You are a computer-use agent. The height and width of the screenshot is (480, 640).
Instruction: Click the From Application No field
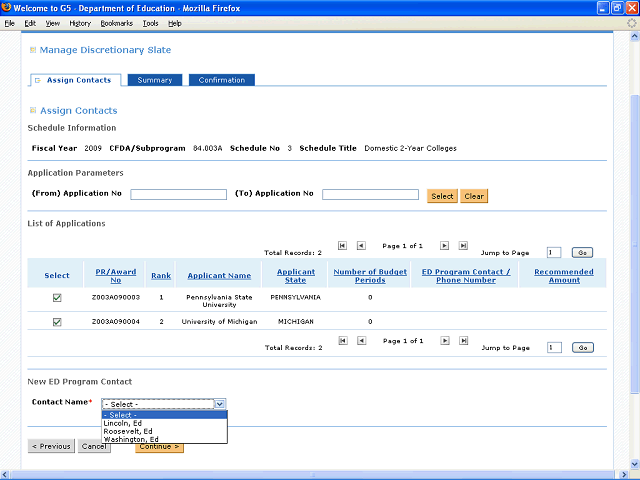pos(178,195)
